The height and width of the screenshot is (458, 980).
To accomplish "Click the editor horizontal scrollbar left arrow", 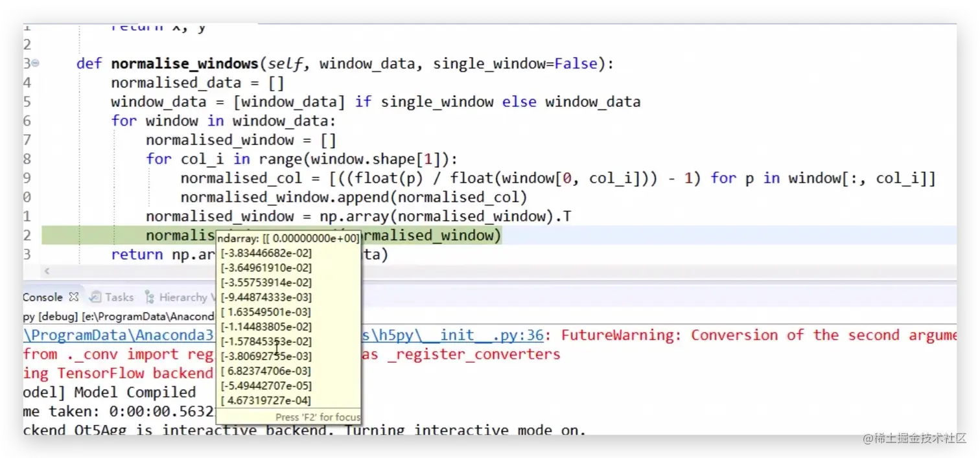I will (x=47, y=271).
